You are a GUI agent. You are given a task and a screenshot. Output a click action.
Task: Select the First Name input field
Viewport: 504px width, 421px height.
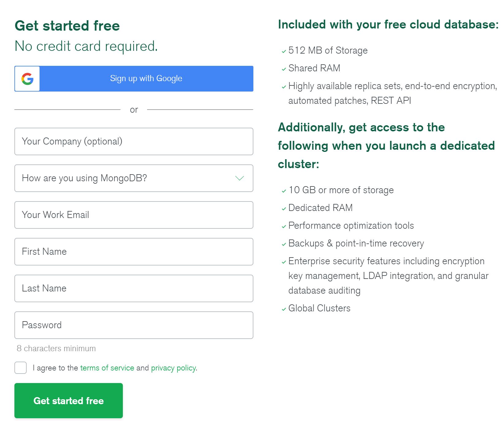tap(134, 252)
